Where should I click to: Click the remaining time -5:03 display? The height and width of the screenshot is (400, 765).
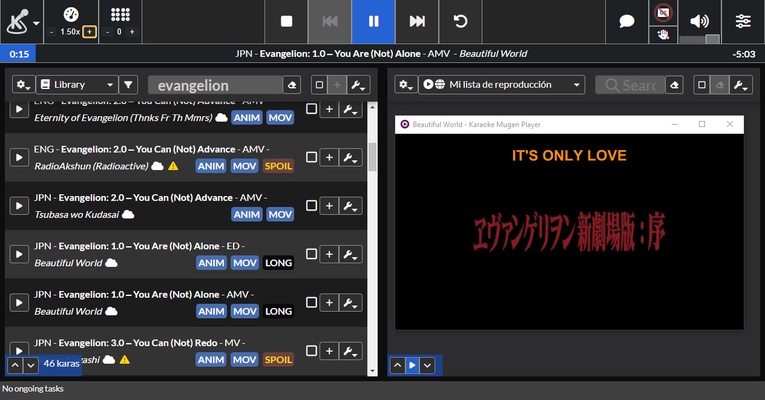pos(744,54)
